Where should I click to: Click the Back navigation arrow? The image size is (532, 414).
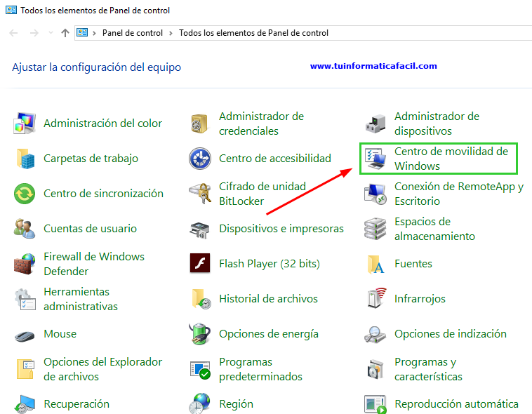pyautogui.click(x=13, y=33)
